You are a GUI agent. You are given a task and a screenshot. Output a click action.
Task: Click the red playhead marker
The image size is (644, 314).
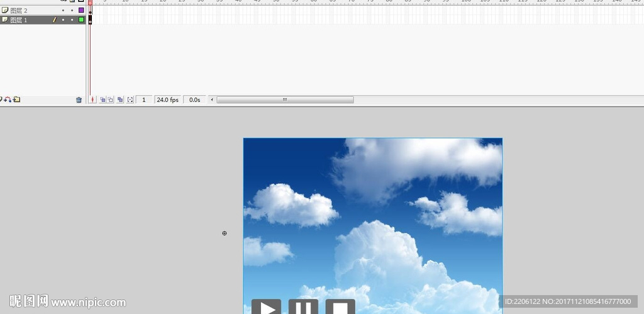tap(90, 2)
